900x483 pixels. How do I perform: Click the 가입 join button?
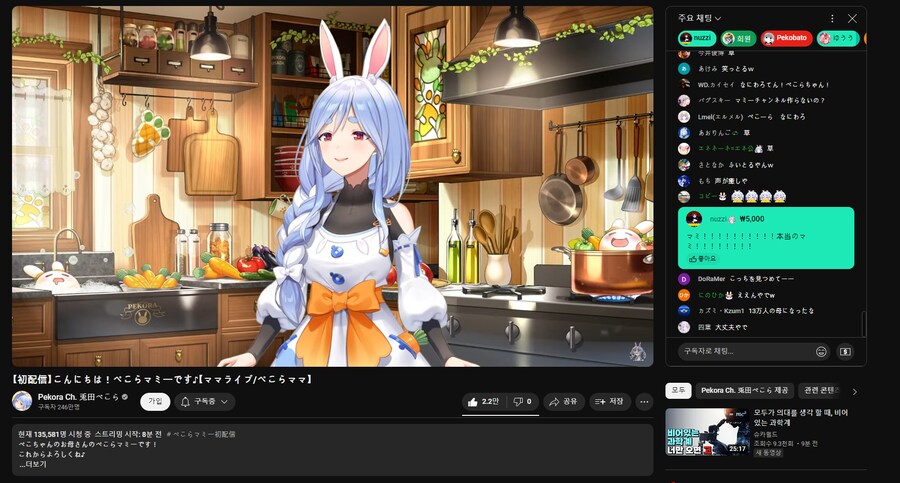154,401
